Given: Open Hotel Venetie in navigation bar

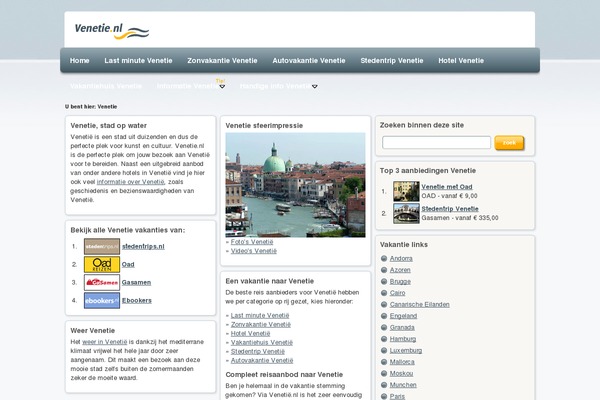Looking at the screenshot, I should (x=461, y=60).
